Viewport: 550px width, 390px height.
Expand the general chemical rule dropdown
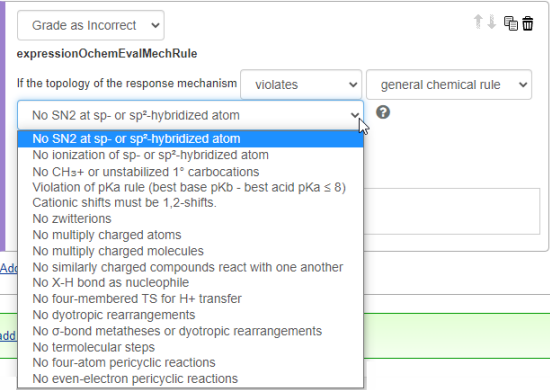coord(449,85)
